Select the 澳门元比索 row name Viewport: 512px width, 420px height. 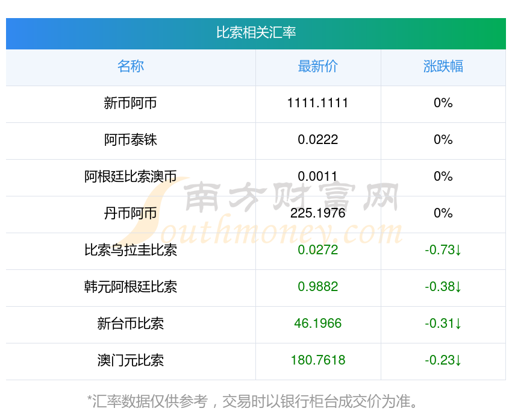coord(131,360)
